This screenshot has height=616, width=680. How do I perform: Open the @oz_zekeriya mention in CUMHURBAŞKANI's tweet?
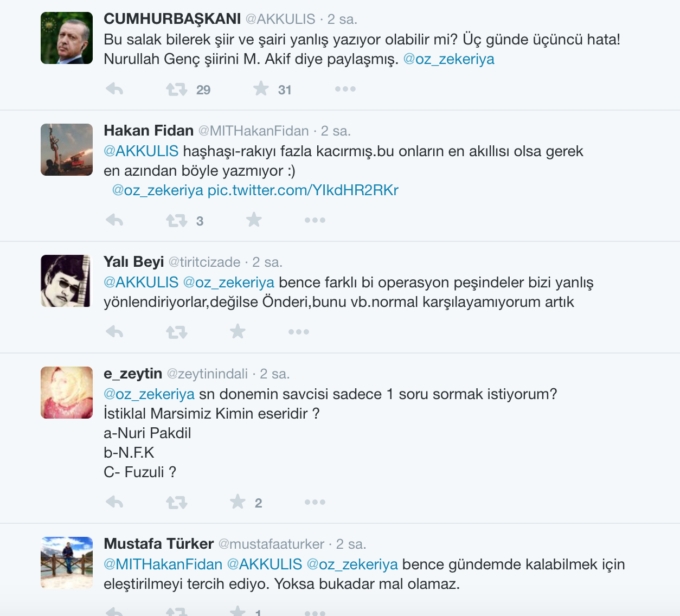point(449,59)
